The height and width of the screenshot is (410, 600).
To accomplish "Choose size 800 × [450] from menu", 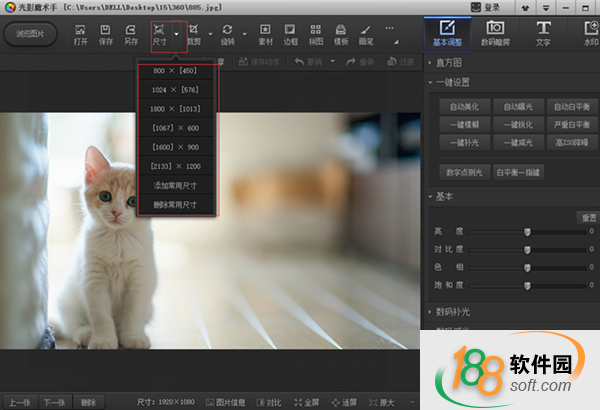I will pyautogui.click(x=175, y=71).
